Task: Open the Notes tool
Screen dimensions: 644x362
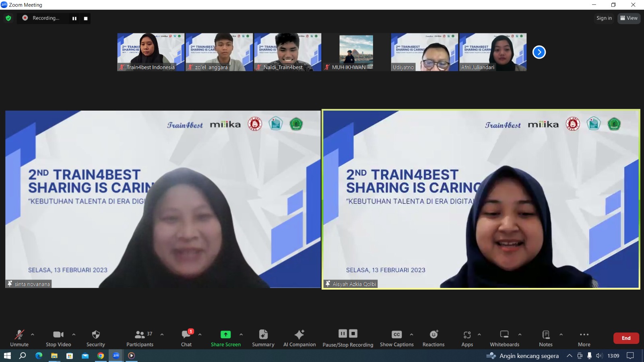Action: [545, 338]
